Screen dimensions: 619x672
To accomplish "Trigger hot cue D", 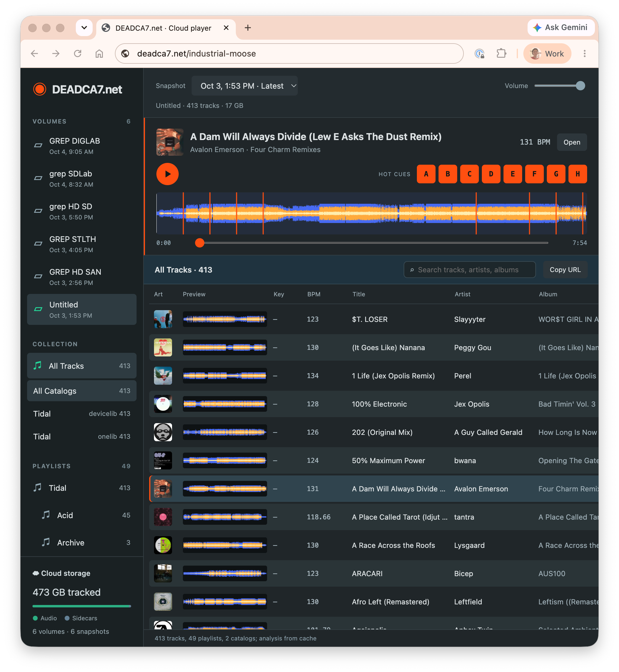I will pos(491,174).
